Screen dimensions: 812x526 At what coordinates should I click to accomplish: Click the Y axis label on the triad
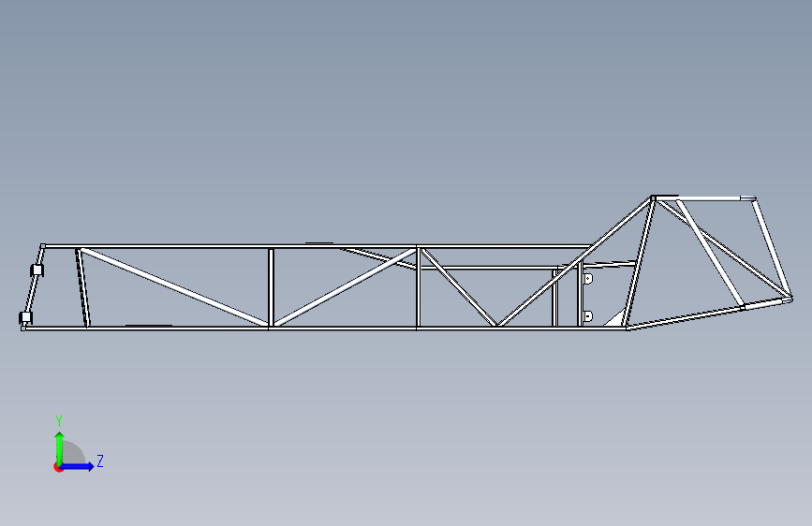coord(59,421)
